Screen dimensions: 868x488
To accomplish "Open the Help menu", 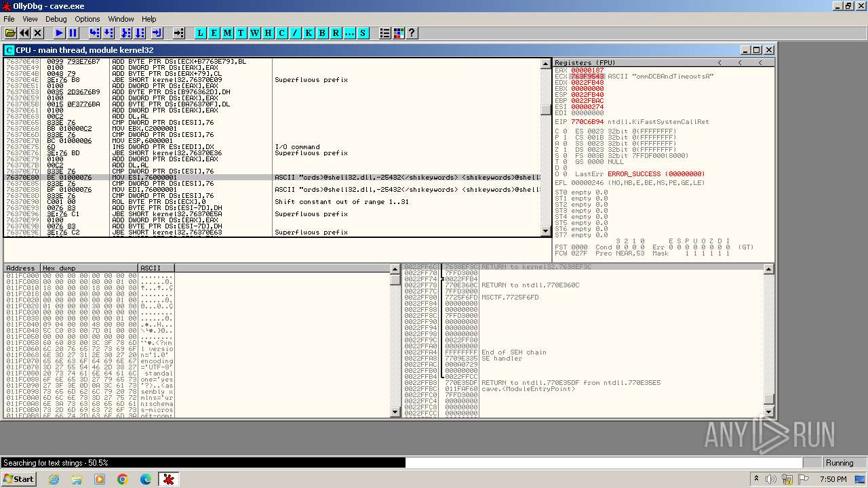I will 149,19.
